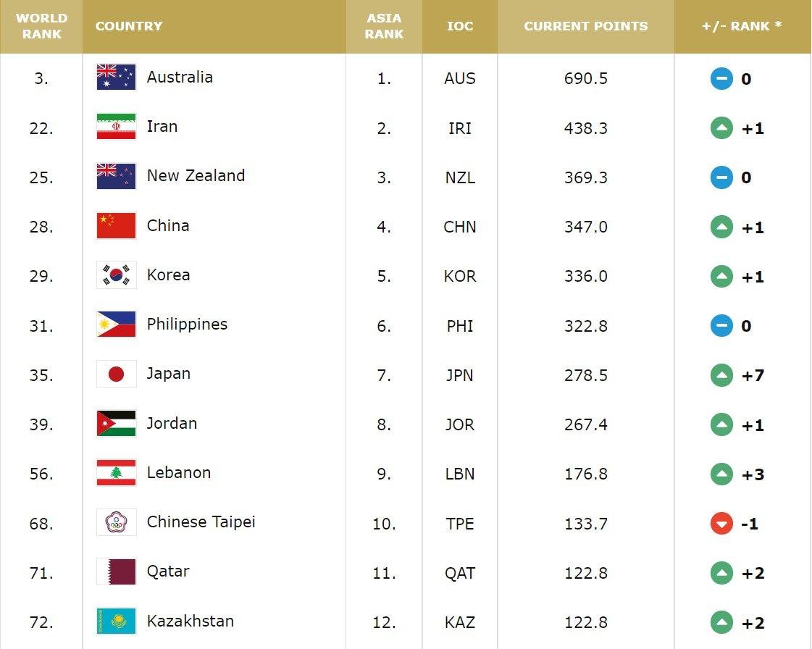The width and height of the screenshot is (812, 649).
Task: Sort by the Asia Rank column header
Action: [x=384, y=26]
